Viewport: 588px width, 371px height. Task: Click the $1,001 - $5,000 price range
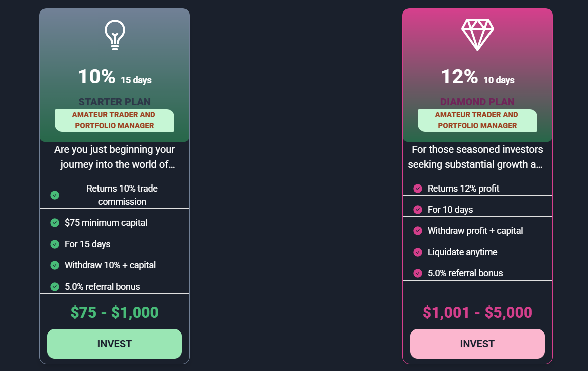[x=477, y=312]
